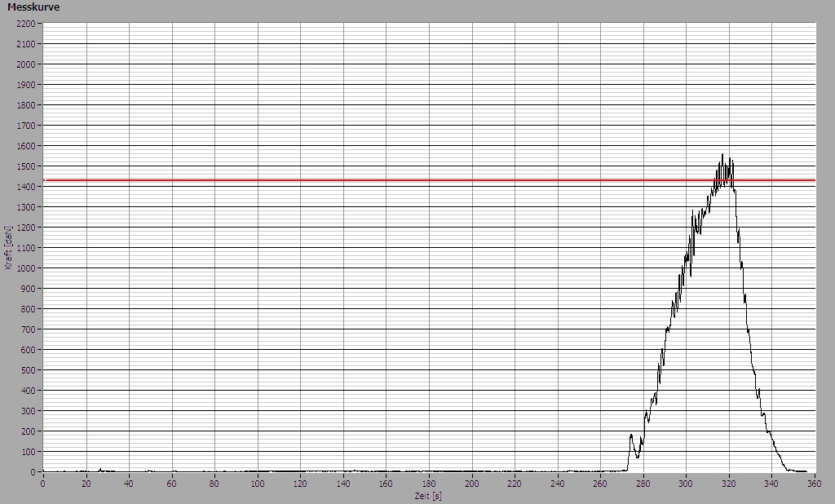835x504 pixels.
Task: Click the 180 tick label on time axis
Action: [x=429, y=484]
